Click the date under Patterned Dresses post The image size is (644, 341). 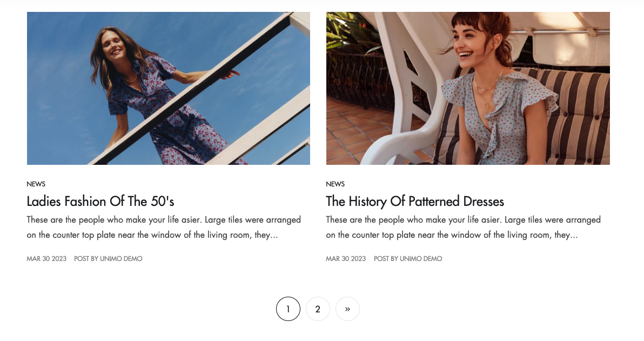[346, 259]
